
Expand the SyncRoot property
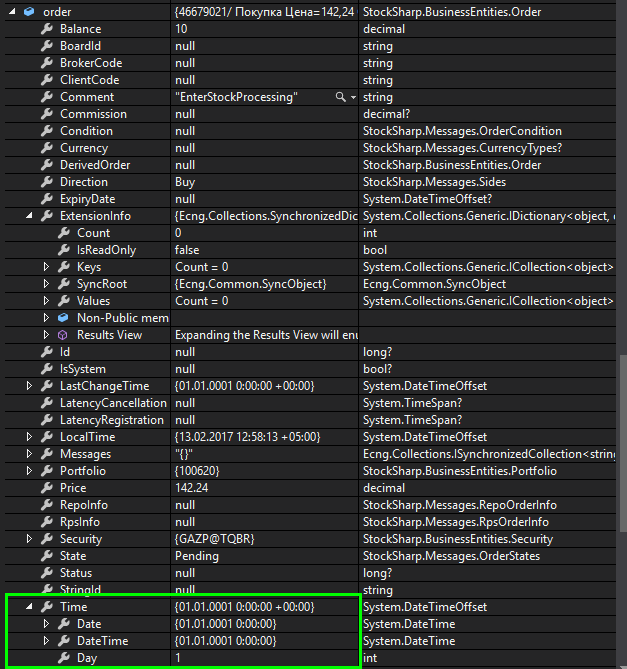click(46, 284)
